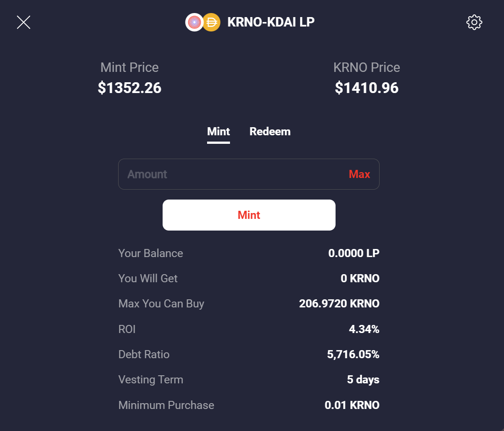This screenshot has width=504, height=431.
Task: Click the KRNO token logo icon
Action: click(x=194, y=22)
